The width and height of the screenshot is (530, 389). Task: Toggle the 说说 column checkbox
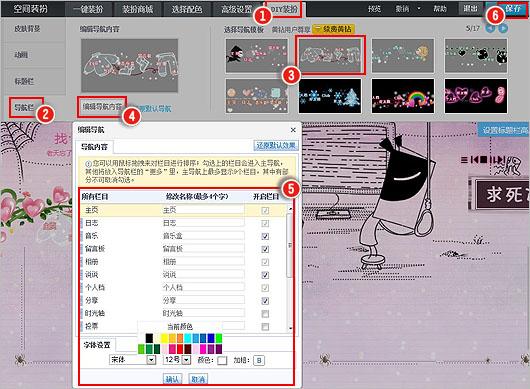265,275
